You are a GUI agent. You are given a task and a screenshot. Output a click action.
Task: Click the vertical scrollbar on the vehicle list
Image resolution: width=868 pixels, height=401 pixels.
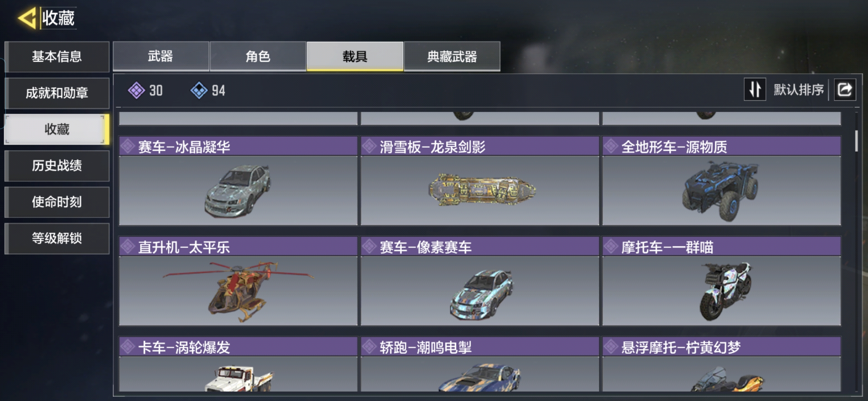(x=856, y=140)
